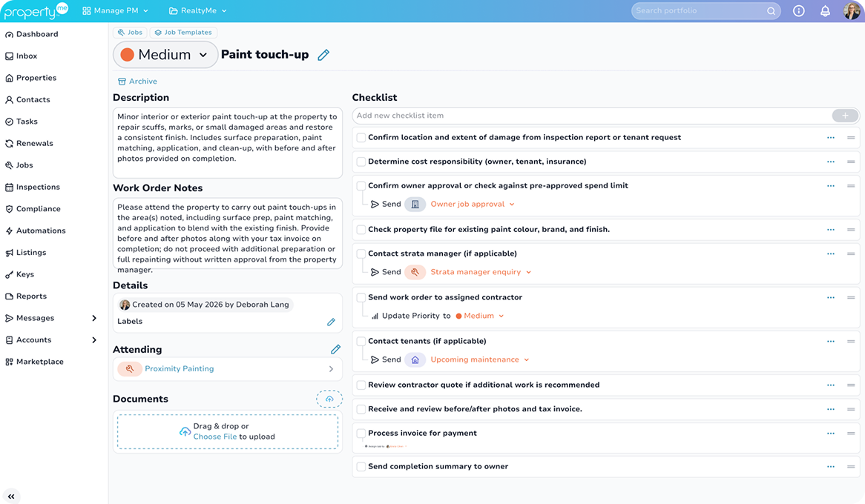Click Choose File link to upload
The image size is (865, 504).
coord(214,437)
